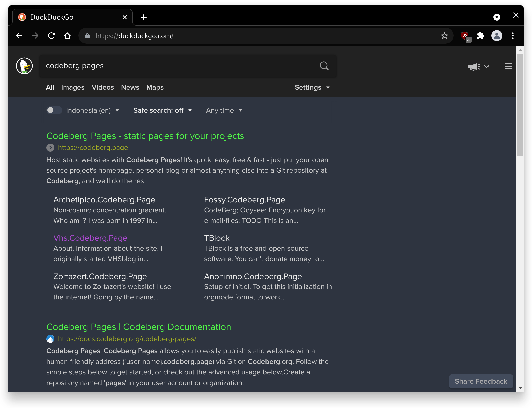Click the browser forward arrow

tap(35, 36)
